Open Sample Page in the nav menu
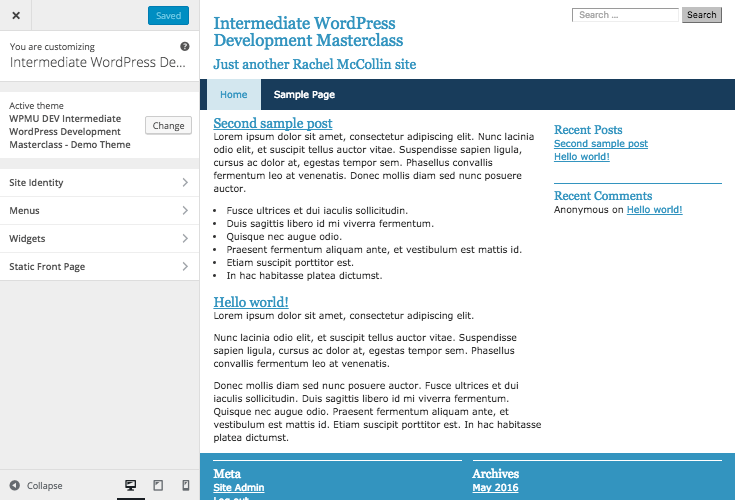Image resolution: width=735 pixels, height=500 pixels. pos(304,95)
